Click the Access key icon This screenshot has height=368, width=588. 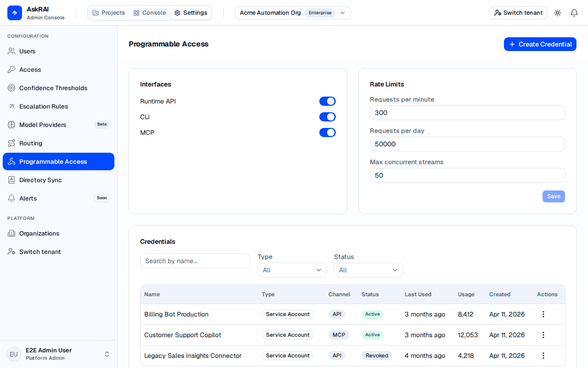(11, 69)
